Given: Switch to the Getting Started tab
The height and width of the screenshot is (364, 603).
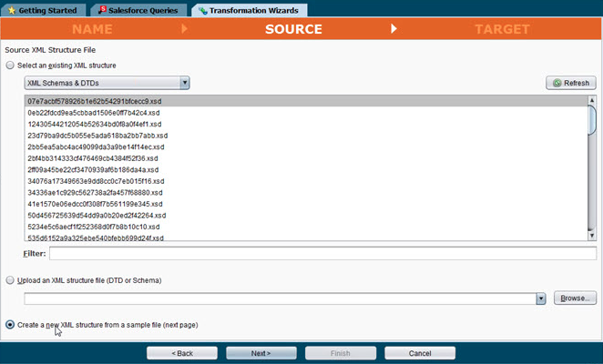Looking at the screenshot, I should (46, 10).
